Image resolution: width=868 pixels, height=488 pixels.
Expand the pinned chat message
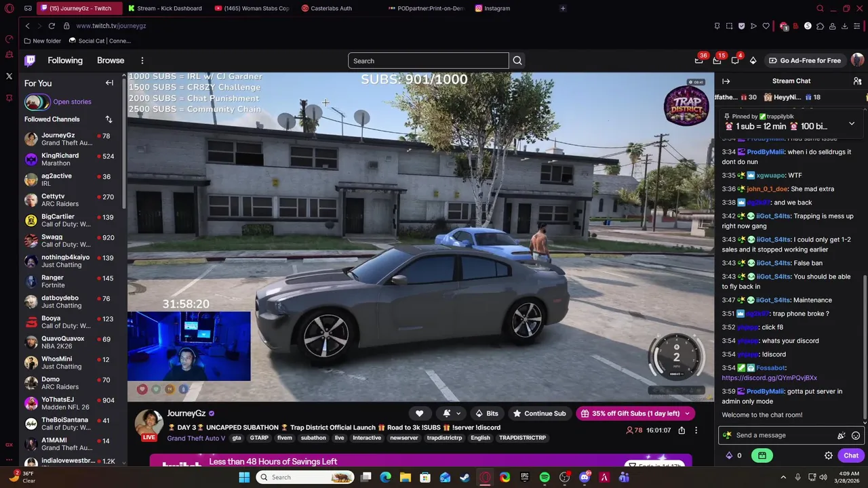852,124
